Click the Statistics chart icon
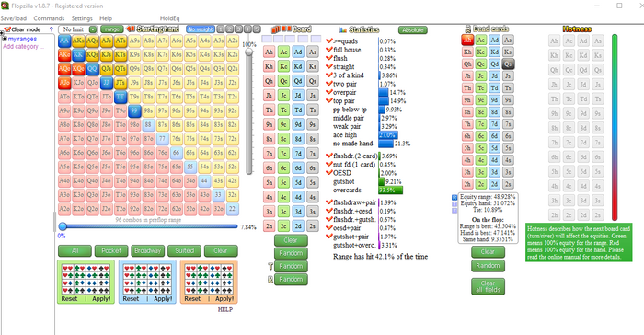This screenshot has height=335, width=644. [342, 30]
